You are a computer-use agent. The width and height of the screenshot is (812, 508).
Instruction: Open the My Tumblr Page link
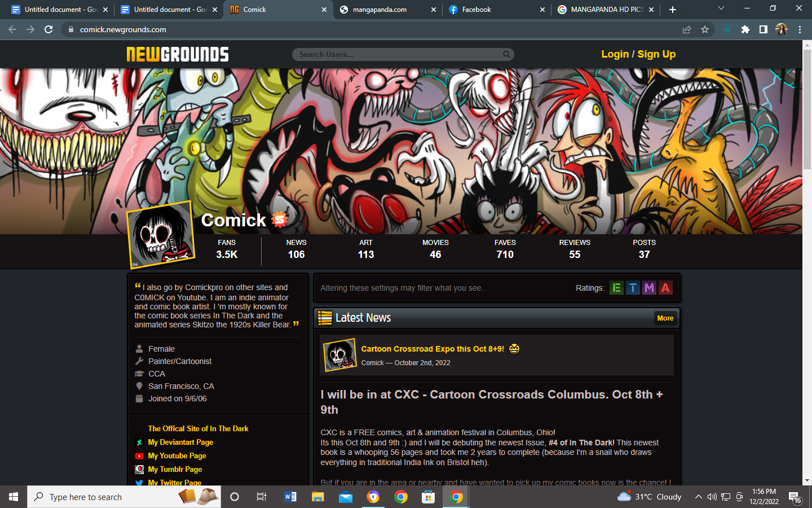175,469
